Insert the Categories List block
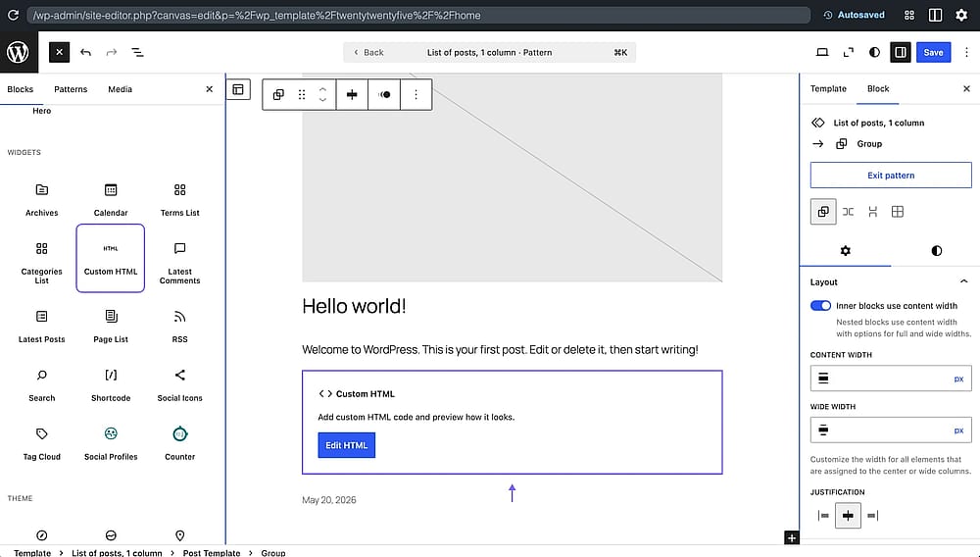 (x=42, y=259)
